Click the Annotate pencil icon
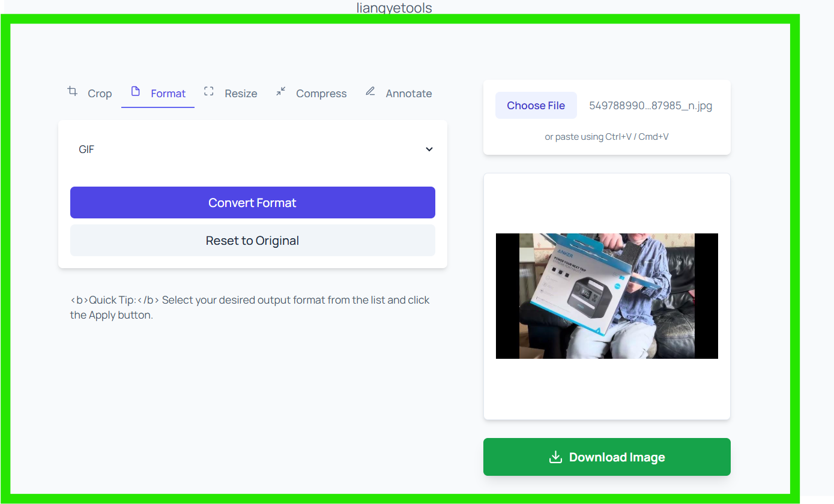 pyautogui.click(x=370, y=91)
